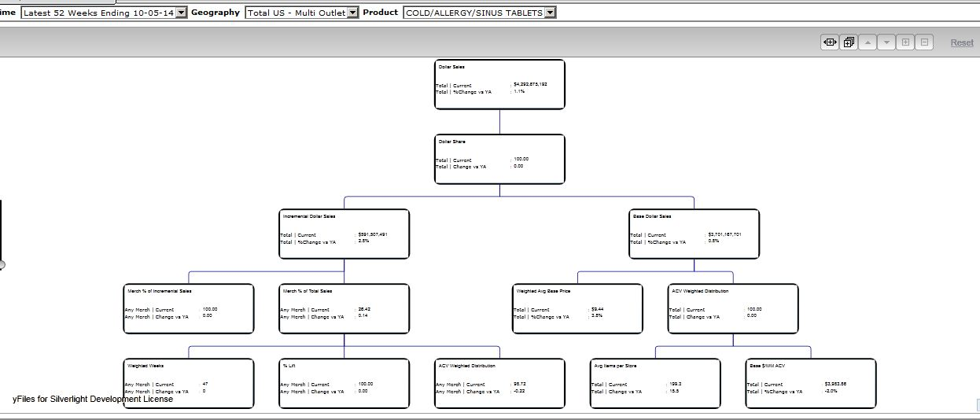This screenshot has height=420, width=980.
Task: Click the slider handle on left edge
Action: (2, 265)
